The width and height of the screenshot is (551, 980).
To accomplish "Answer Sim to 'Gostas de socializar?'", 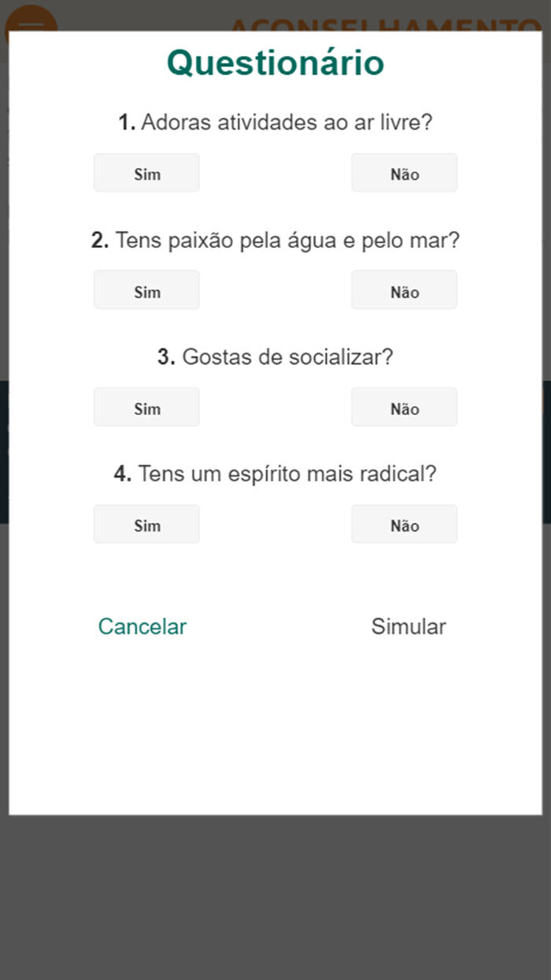I will pos(146,406).
